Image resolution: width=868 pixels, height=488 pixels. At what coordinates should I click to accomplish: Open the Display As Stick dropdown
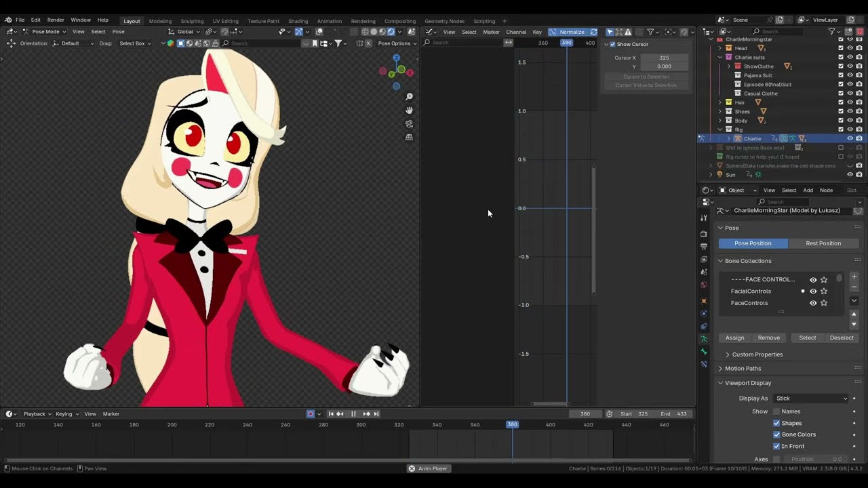pos(811,399)
